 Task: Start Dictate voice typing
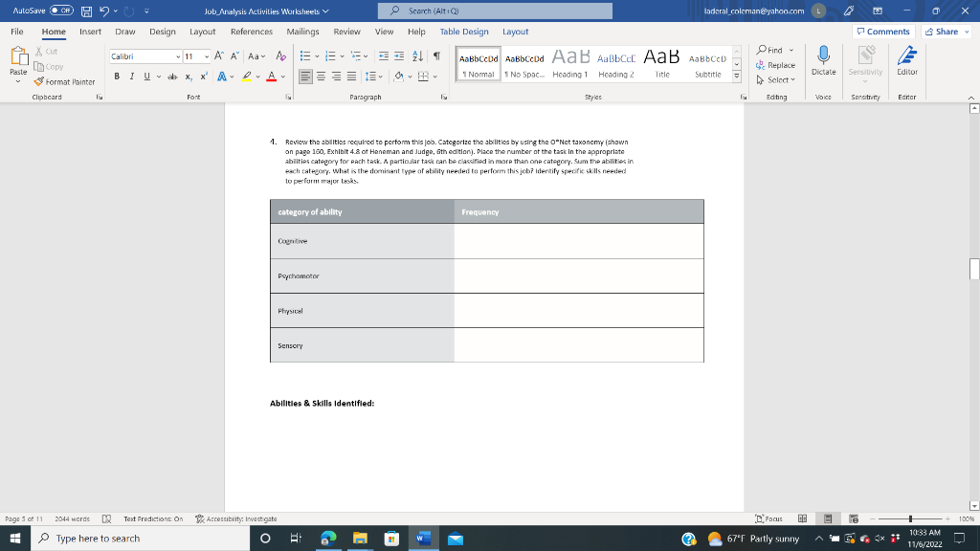(823, 62)
